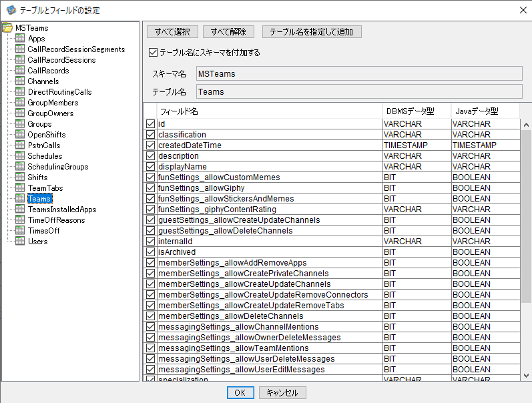Uncheck the id field checkbox
This screenshot has height=403, width=532.
coord(150,124)
